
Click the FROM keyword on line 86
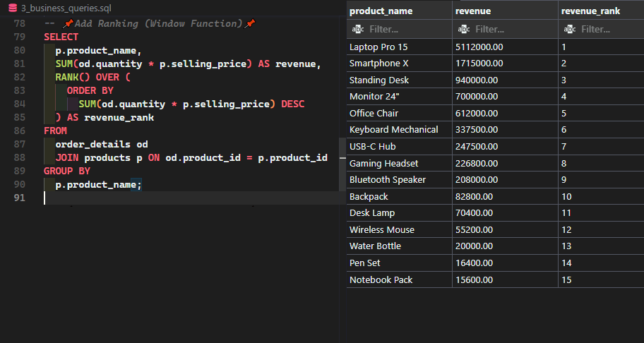point(56,131)
